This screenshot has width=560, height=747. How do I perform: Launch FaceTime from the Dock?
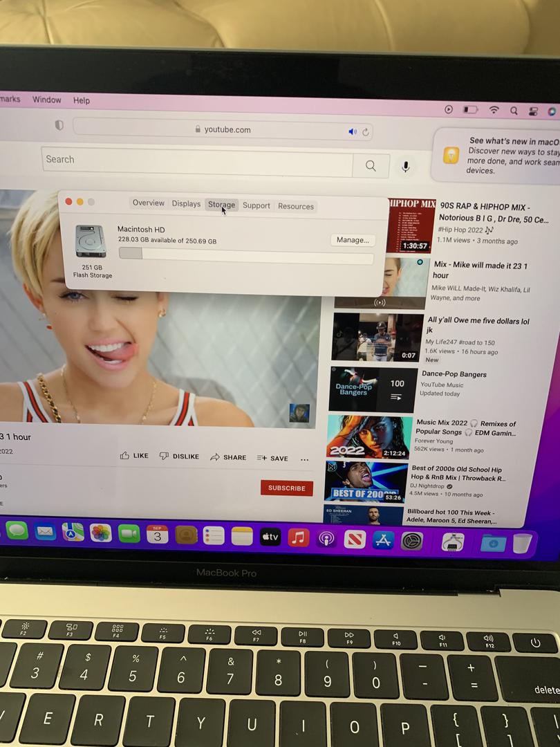[129, 534]
